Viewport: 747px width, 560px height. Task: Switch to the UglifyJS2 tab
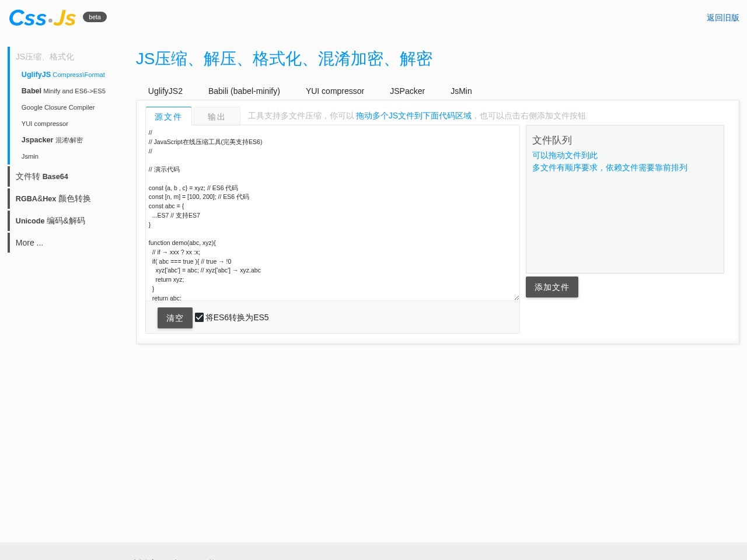(x=165, y=91)
